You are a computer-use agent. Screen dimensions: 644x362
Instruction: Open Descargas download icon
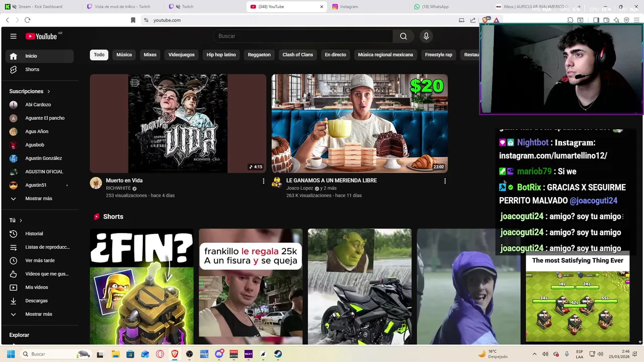click(x=14, y=301)
